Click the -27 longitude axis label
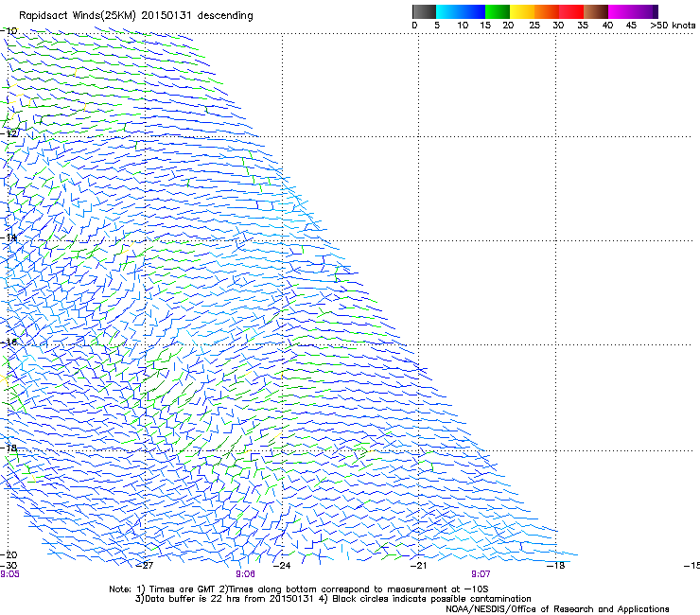The height and width of the screenshot is (615, 700). (145, 566)
